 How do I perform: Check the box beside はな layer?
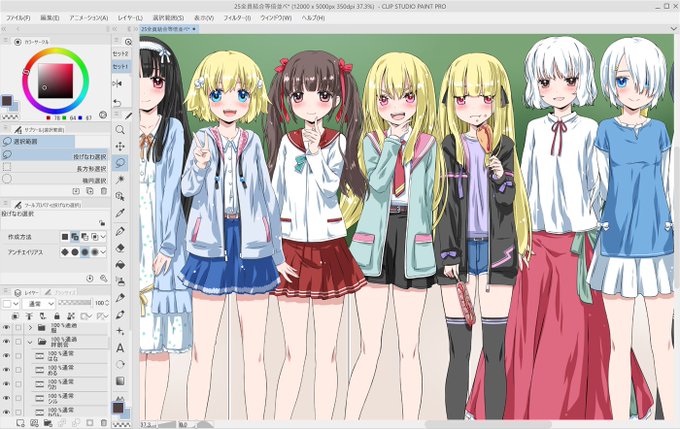18,356
